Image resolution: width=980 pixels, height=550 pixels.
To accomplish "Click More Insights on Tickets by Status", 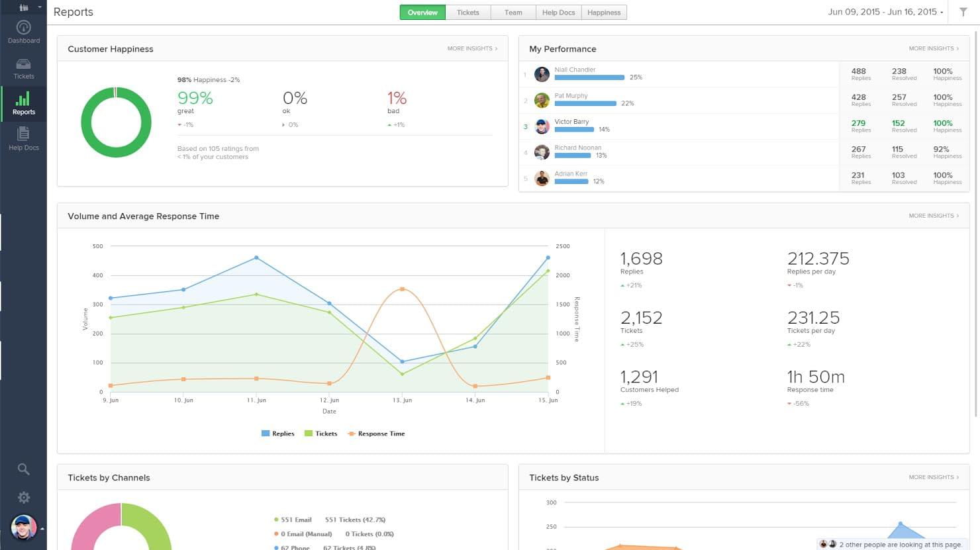I will (934, 477).
